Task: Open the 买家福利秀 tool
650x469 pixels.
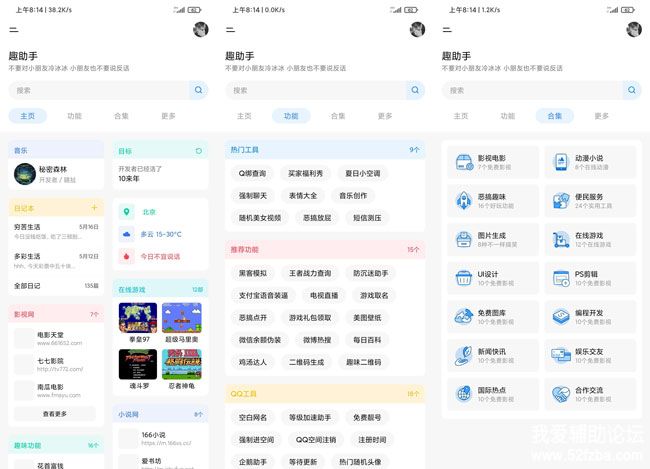Action: pyautogui.click(x=306, y=173)
